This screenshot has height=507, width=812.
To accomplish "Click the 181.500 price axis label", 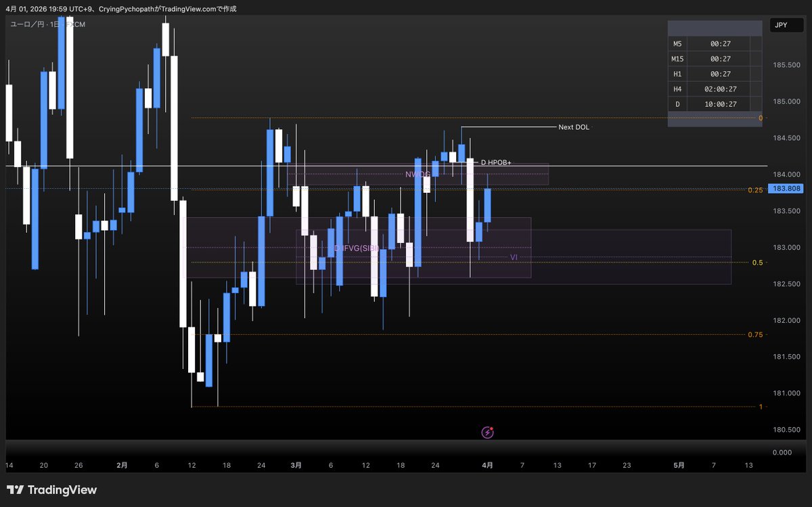I will (788, 357).
